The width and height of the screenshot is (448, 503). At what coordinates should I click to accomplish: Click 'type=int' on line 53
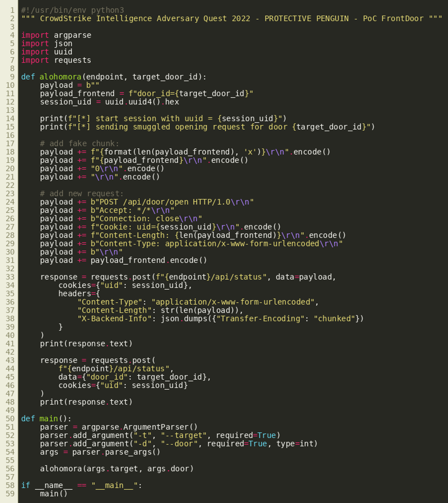coord(294,444)
